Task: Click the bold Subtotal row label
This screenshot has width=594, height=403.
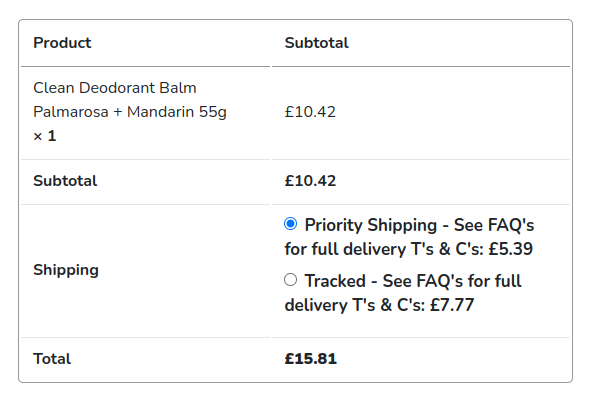Action: (x=65, y=181)
